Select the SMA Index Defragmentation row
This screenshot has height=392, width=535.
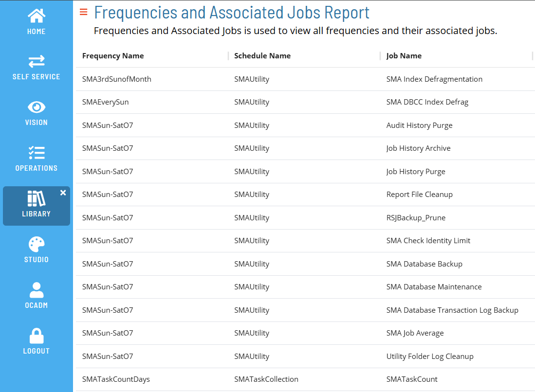pyautogui.click(x=434, y=79)
